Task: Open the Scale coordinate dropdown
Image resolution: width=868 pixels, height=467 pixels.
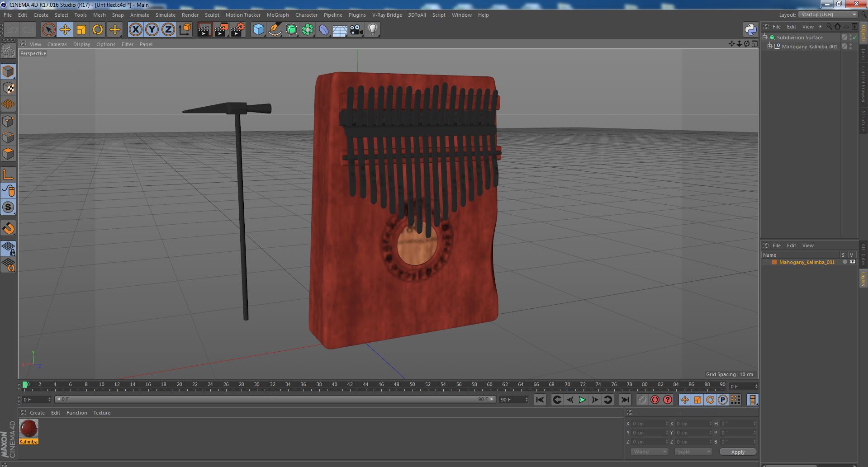Action: pyautogui.click(x=693, y=452)
